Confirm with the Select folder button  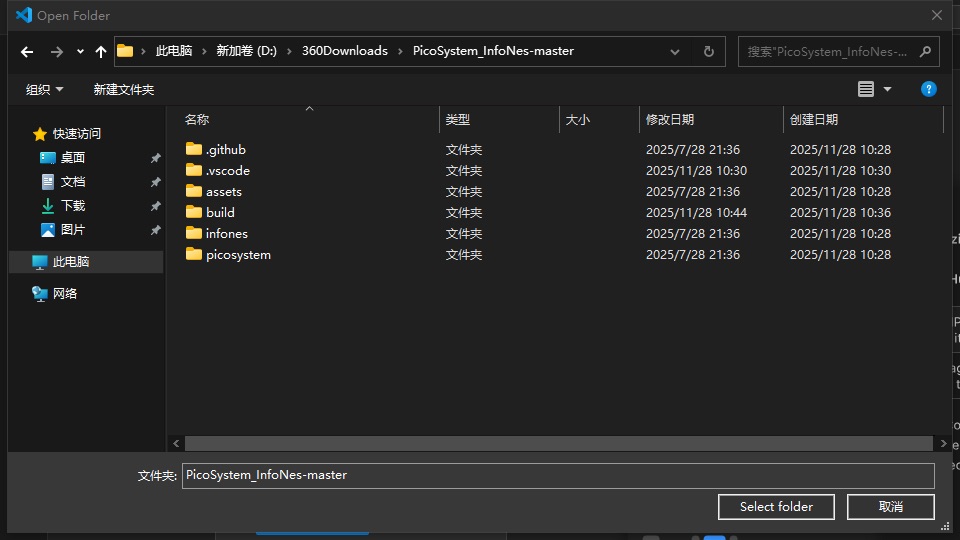776,507
